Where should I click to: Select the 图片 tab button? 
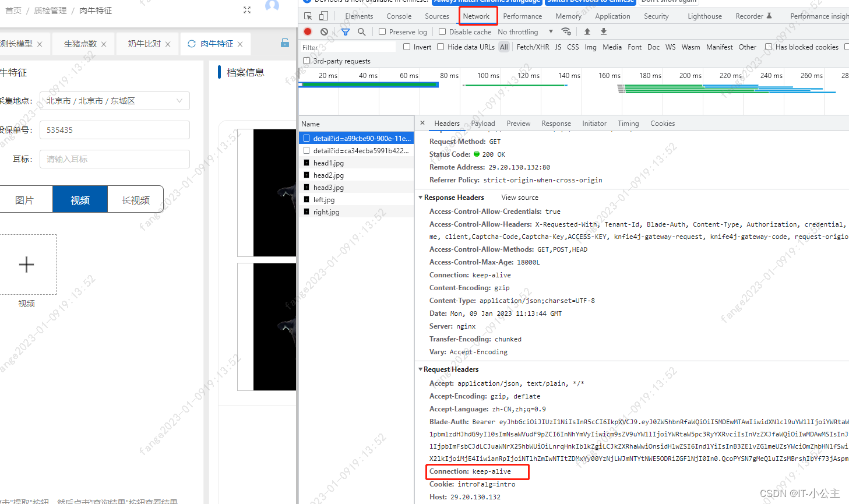coord(24,200)
